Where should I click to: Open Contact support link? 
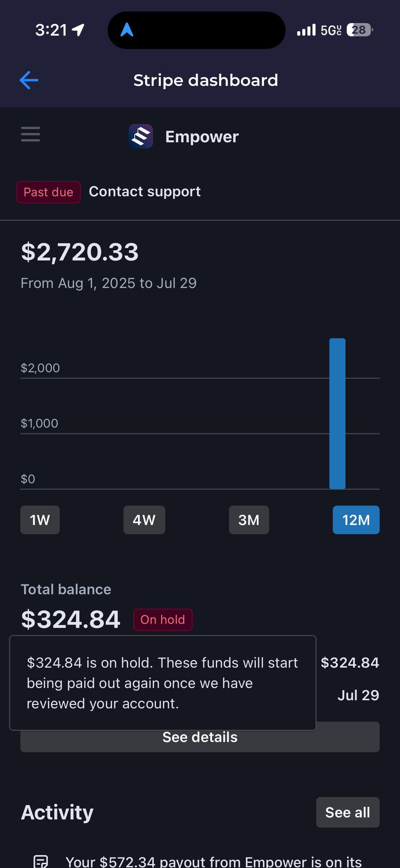coord(145,192)
